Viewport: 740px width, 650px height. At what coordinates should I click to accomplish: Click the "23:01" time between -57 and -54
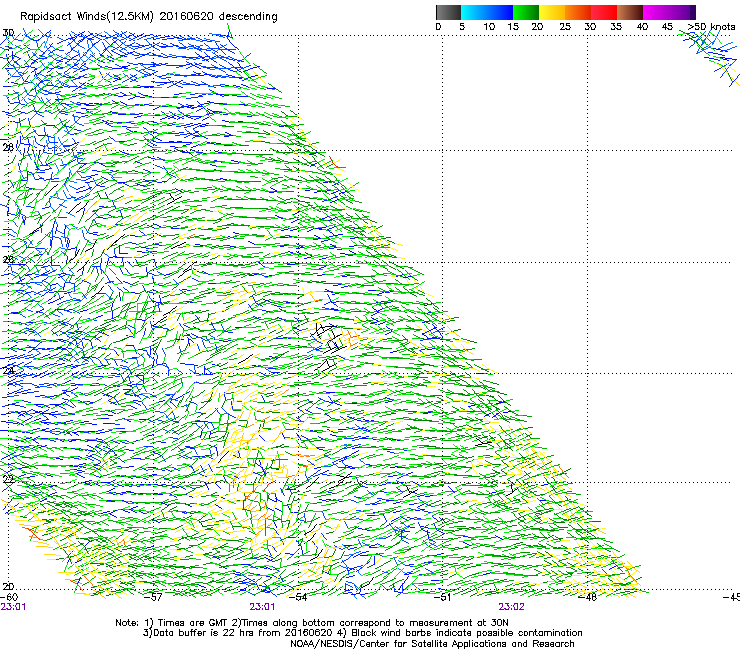(262, 607)
